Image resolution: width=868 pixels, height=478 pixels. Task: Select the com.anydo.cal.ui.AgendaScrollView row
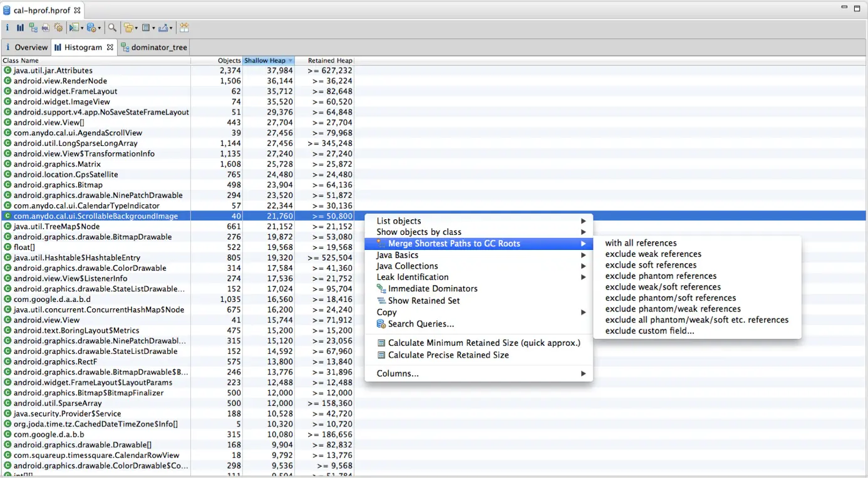pyautogui.click(x=434, y=133)
